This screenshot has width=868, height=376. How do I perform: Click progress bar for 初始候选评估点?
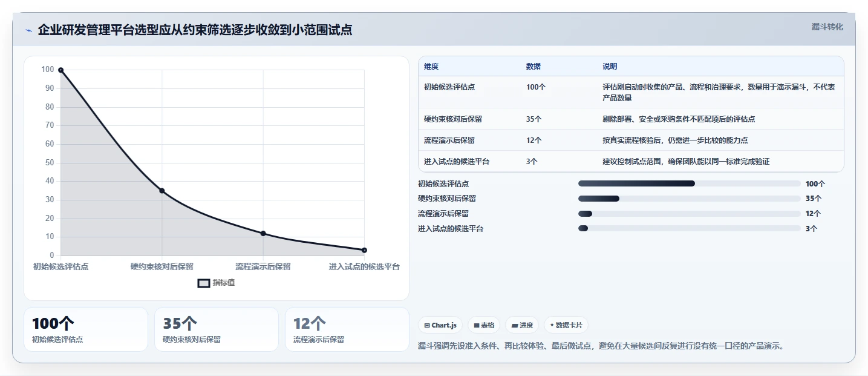coord(690,183)
